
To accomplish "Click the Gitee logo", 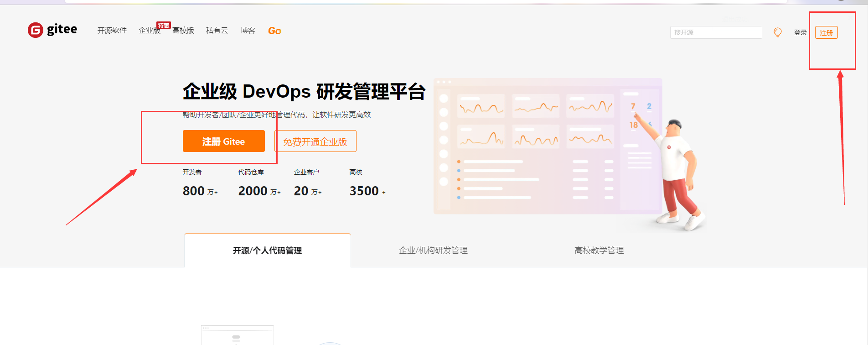I will click(52, 30).
